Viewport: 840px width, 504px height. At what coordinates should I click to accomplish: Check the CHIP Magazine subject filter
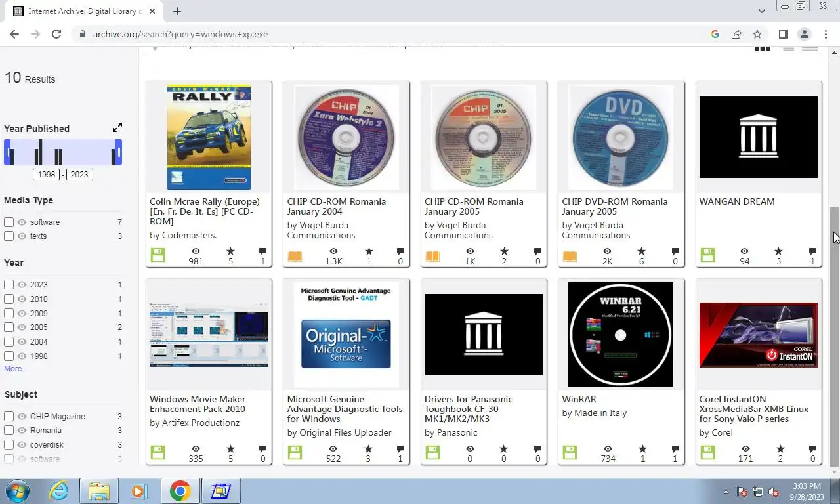coord(9,417)
